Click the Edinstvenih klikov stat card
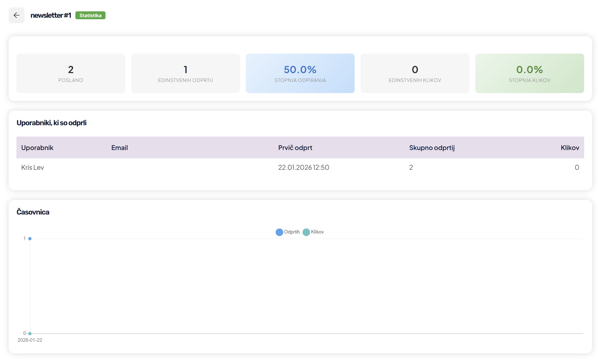Image resolution: width=598 pixels, height=364 pixels. point(415,73)
